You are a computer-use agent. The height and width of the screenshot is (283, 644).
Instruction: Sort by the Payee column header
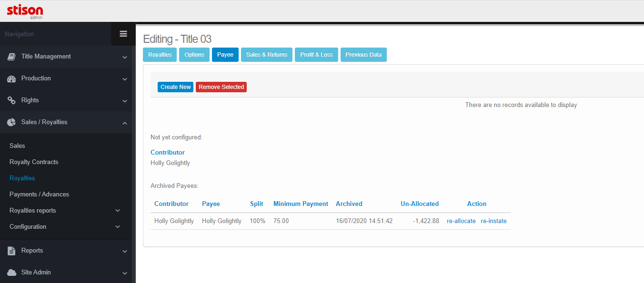(211, 204)
